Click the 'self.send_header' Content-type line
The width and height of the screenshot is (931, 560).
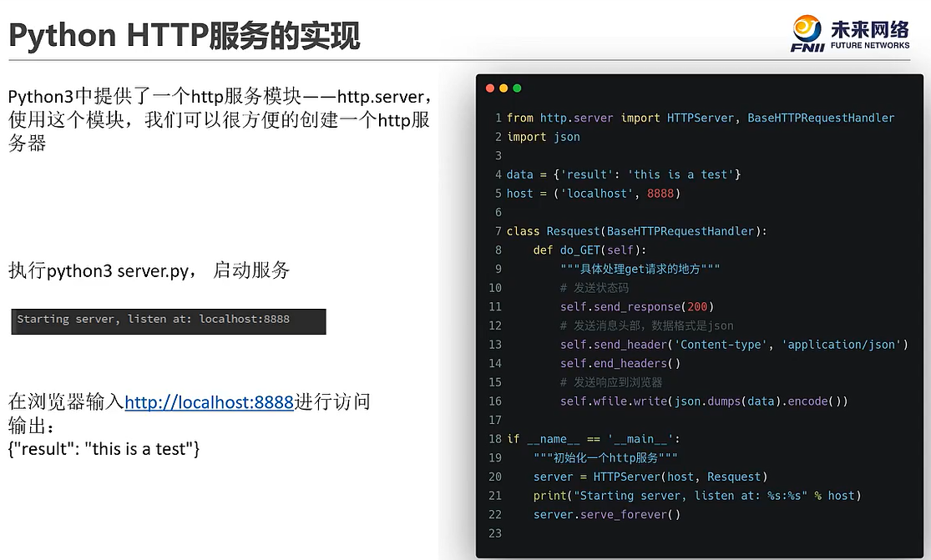pos(734,345)
